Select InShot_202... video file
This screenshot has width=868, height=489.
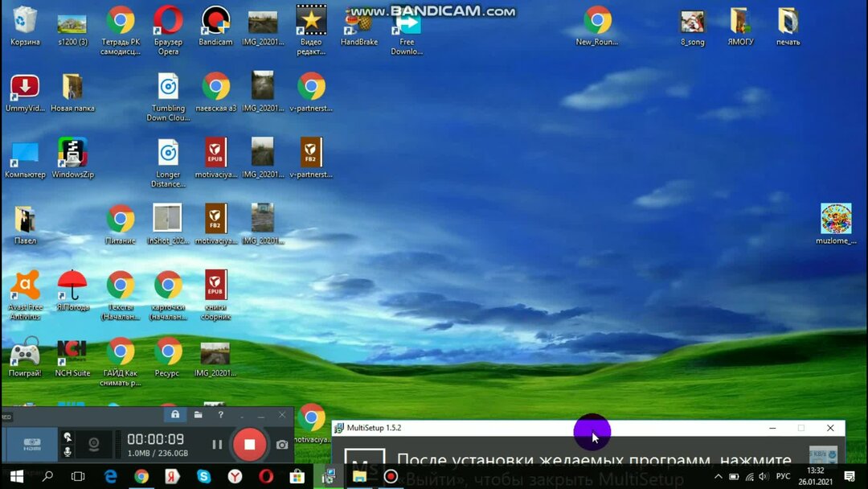tap(168, 224)
